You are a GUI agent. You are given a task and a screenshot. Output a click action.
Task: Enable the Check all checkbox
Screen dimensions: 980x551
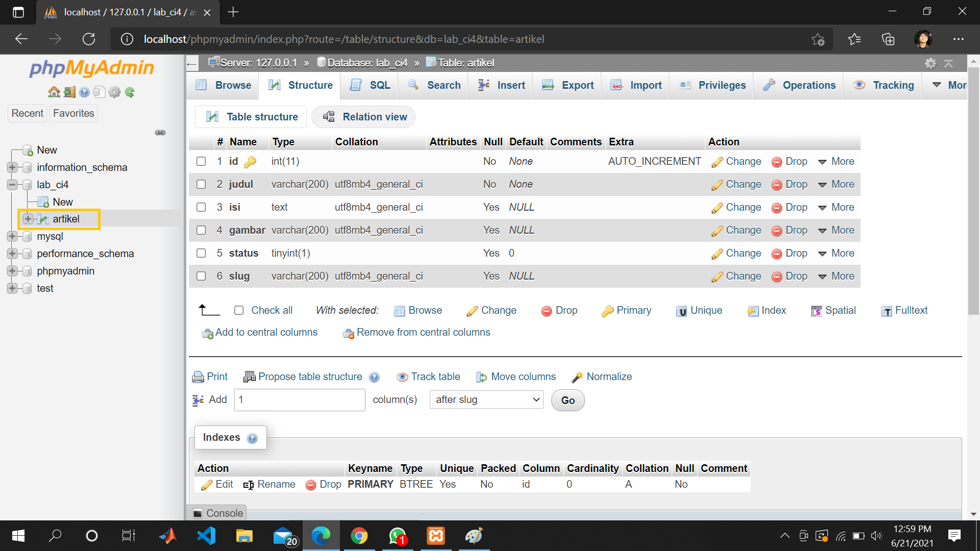pyautogui.click(x=239, y=310)
